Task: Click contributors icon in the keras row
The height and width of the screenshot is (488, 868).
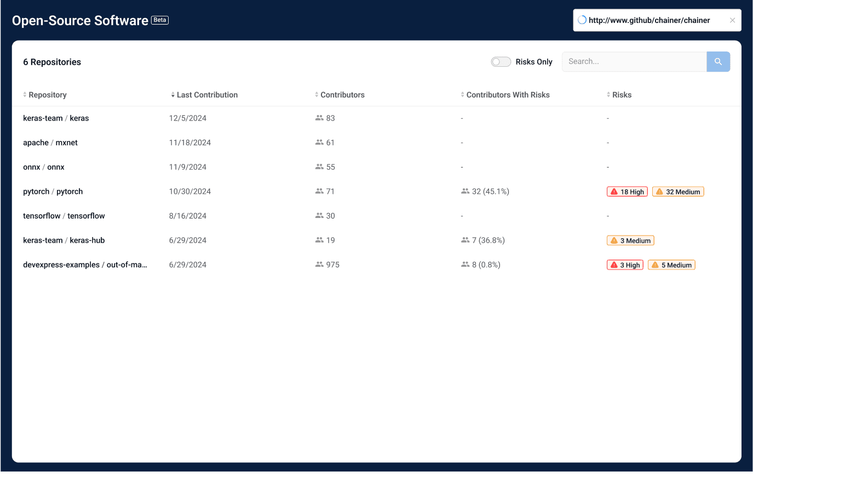Action: click(319, 118)
